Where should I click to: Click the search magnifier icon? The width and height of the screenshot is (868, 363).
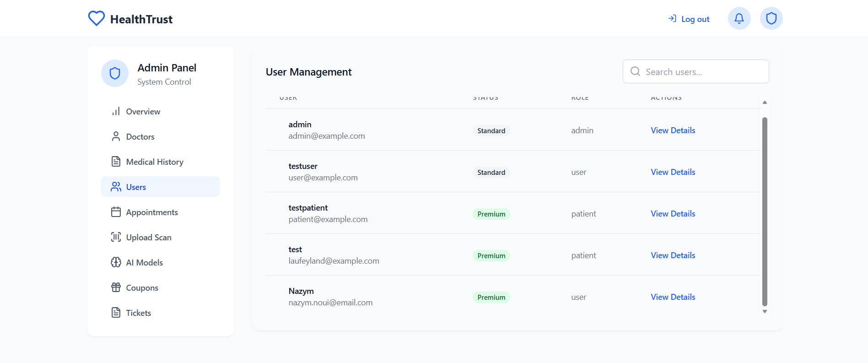tap(635, 71)
